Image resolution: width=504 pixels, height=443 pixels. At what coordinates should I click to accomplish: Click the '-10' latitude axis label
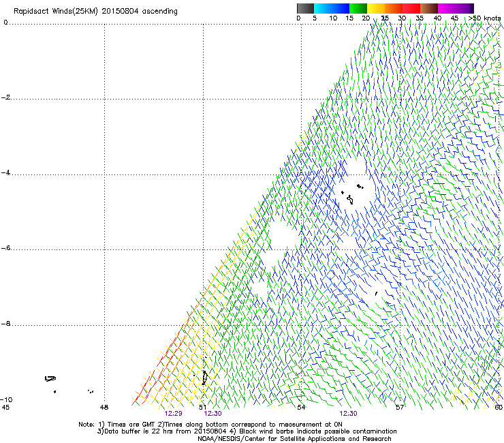tap(6, 399)
